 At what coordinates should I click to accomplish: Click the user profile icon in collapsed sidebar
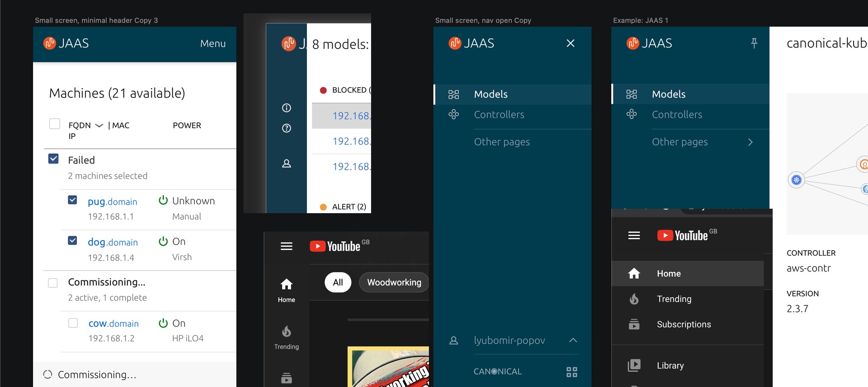coord(287,163)
